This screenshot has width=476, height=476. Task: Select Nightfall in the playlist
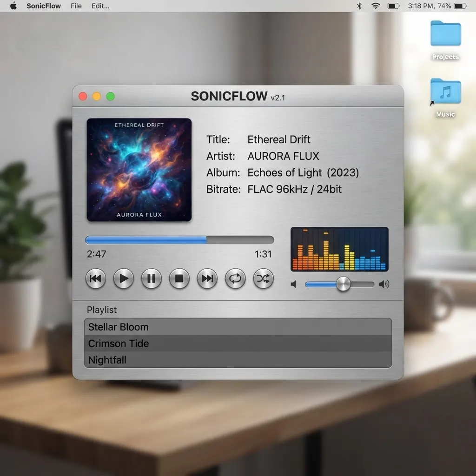tap(238, 360)
